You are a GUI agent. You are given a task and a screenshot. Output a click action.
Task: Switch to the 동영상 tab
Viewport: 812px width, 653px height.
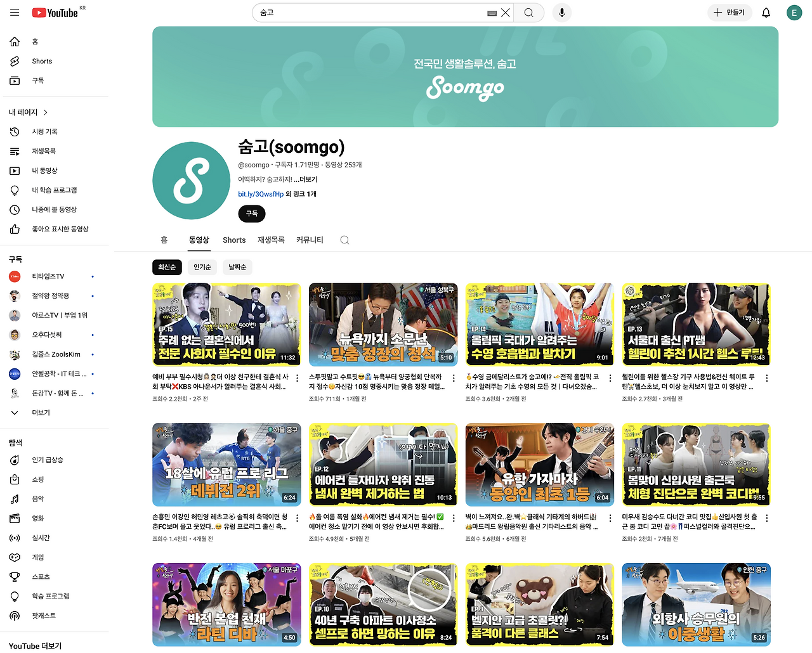[x=199, y=240]
